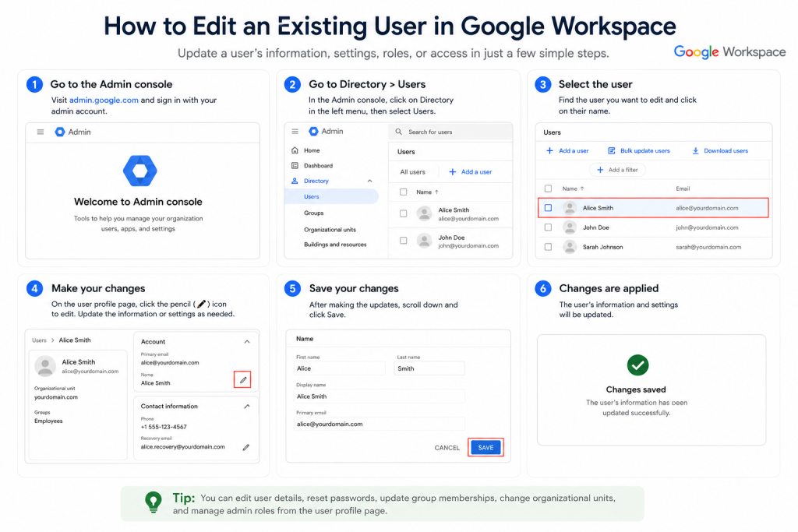Viewport: 798px width, 532px height.
Task: Click Sarah Johnson's avatar in step 3 table
Action: 570,247
